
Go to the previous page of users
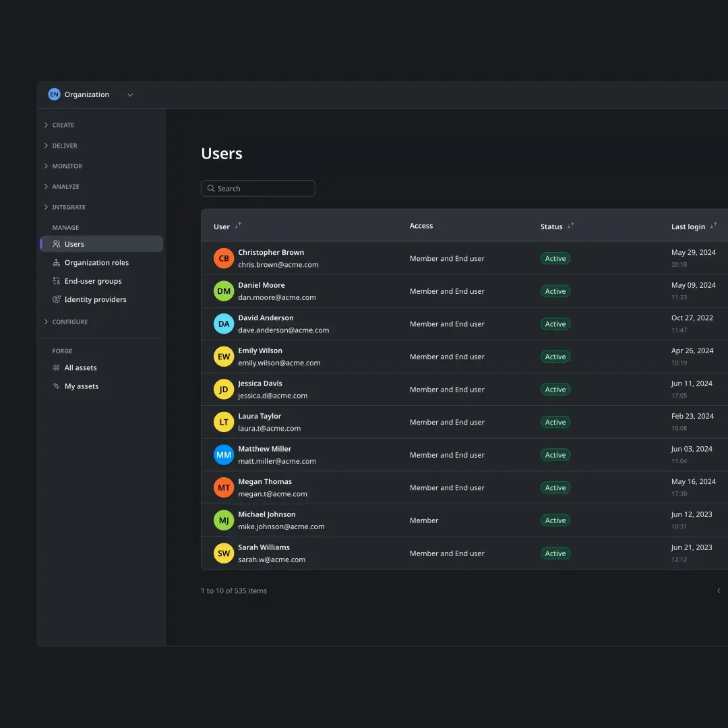click(719, 590)
